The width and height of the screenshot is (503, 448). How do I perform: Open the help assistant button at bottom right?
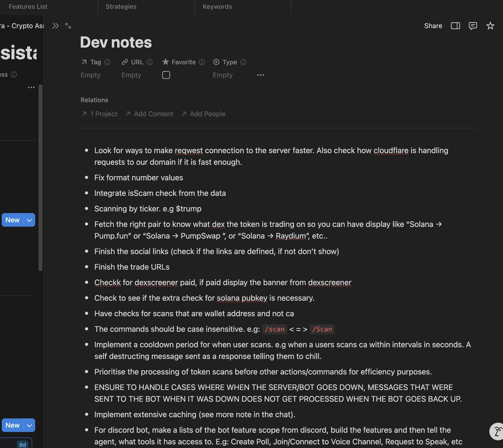[x=497, y=431]
